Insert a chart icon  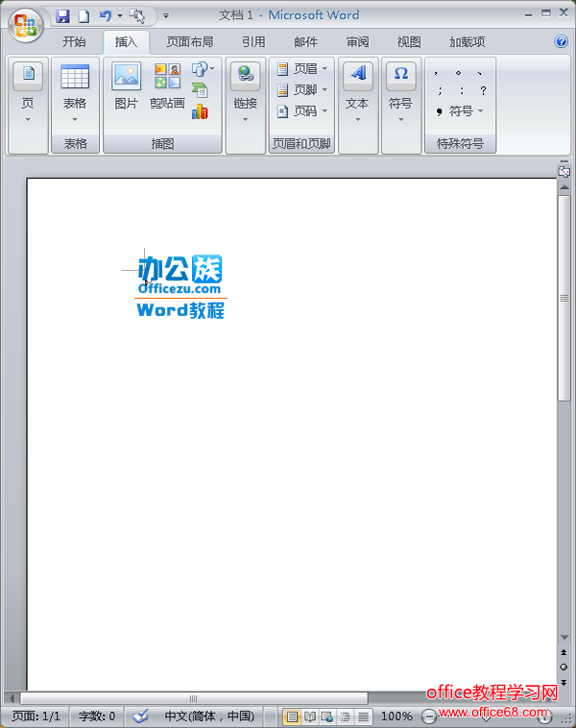pos(200,112)
